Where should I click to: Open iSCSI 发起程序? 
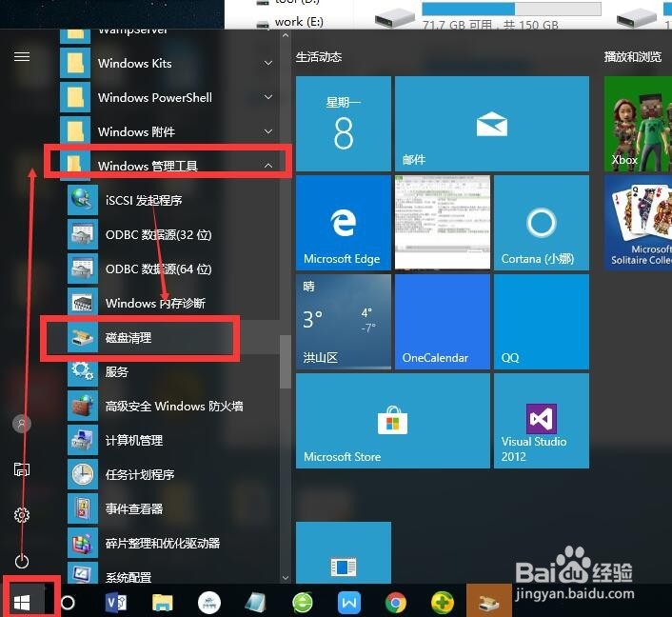(171, 200)
